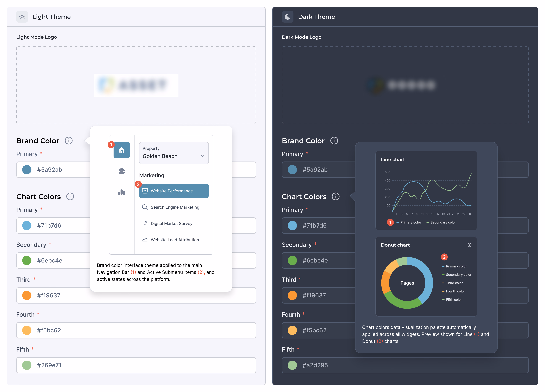Click the bar chart icon in preview navigation
The width and height of the screenshot is (545, 392).
coord(122,192)
